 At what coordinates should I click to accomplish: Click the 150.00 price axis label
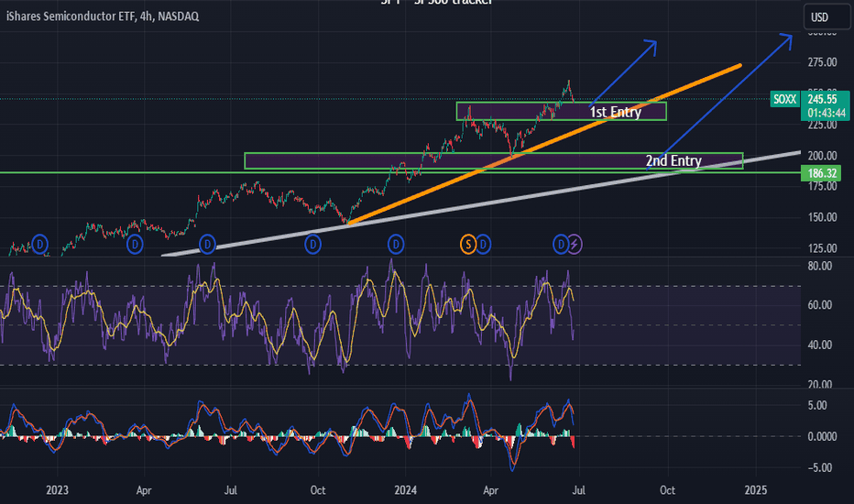(822, 217)
